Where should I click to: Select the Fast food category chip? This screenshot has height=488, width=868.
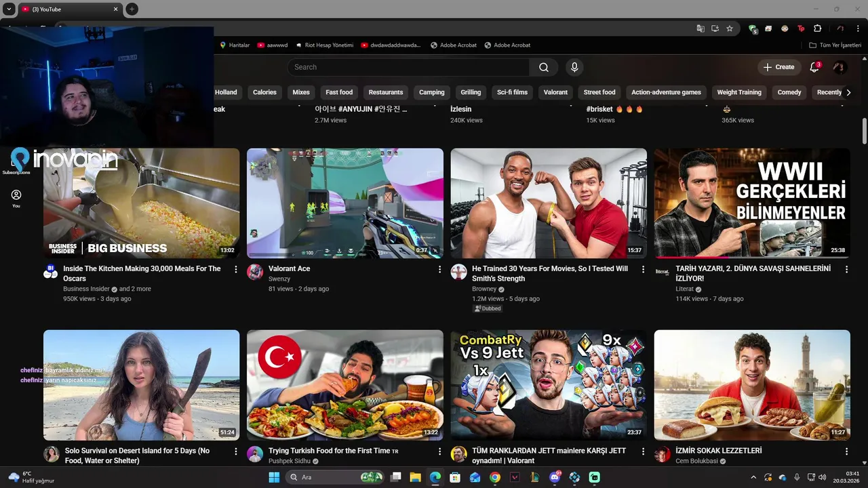tap(339, 92)
